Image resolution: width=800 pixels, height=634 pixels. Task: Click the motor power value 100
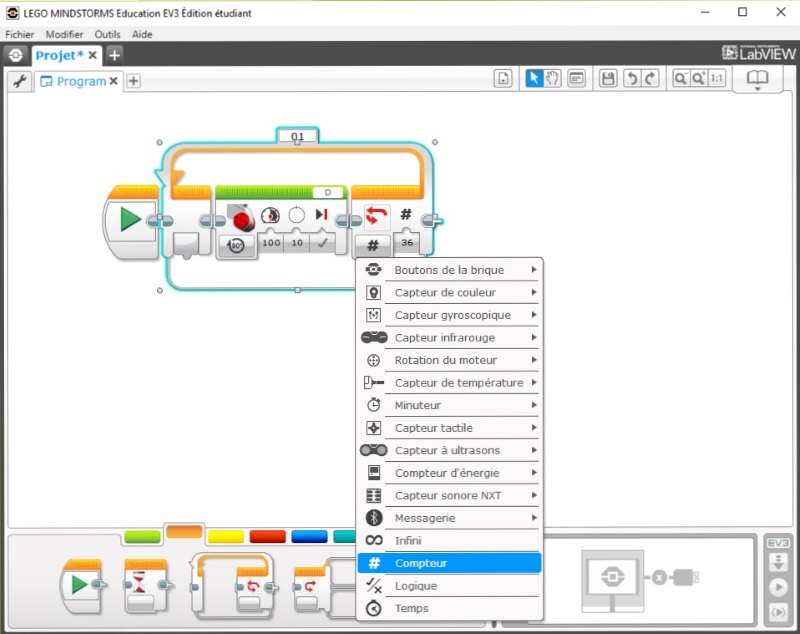tap(271, 243)
